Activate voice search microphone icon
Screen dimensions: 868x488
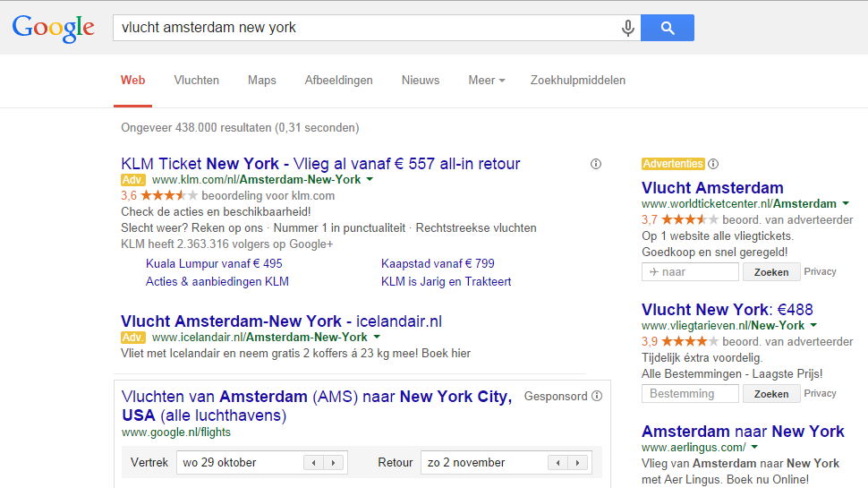[628, 28]
